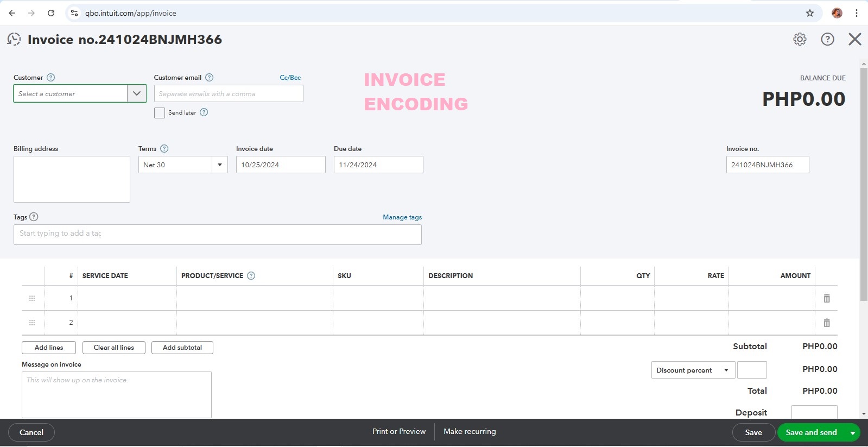Grab the drag handle of line 2
868x447 pixels.
(x=32, y=323)
